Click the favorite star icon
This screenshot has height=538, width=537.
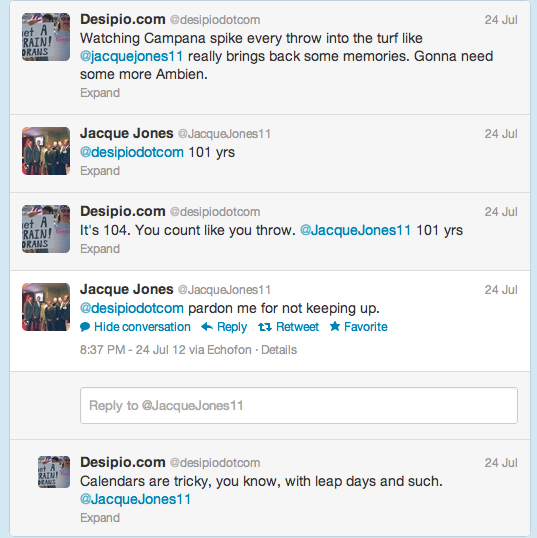pyautogui.click(x=335, y=326)
